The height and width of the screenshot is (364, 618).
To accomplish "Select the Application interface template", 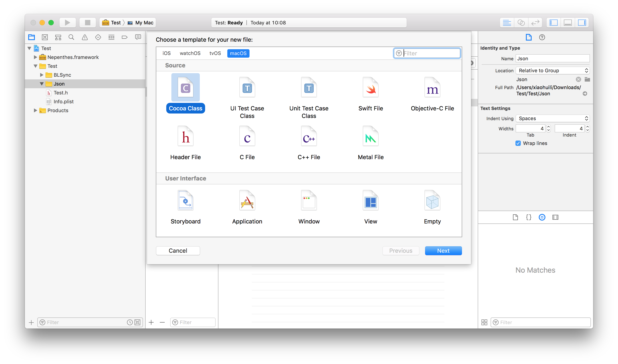I will [247, 207].
